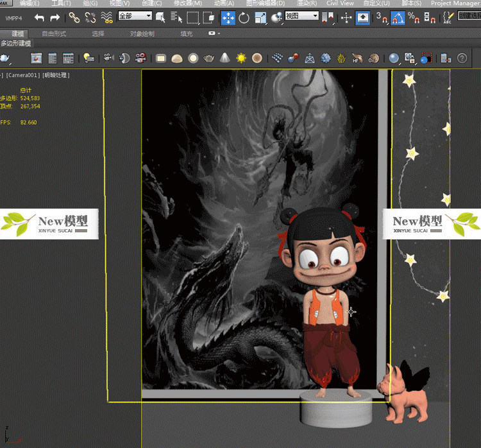Viewport: 481px width, 448px height.
Task: Click the Undo arrow in toolbar
Action: [x=40, y=17]
